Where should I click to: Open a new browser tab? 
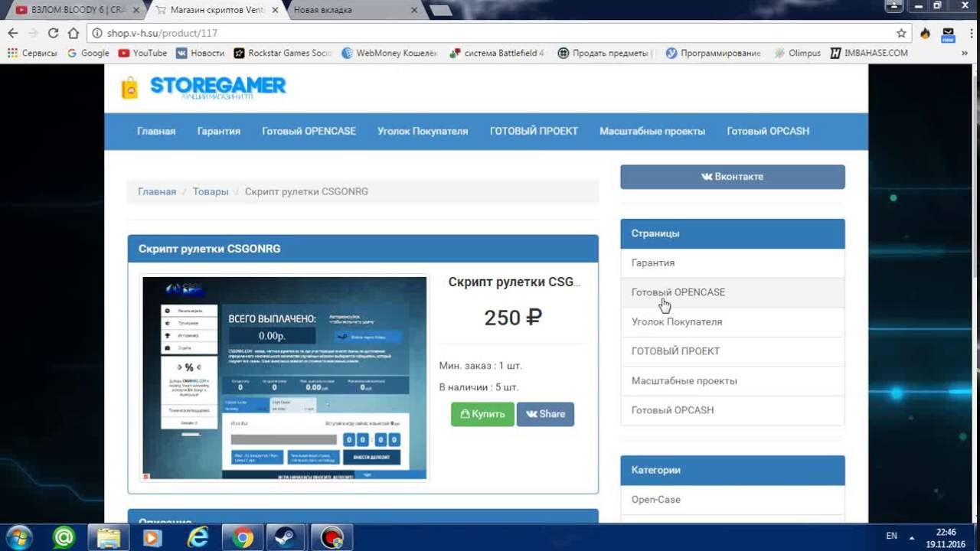pos(441,10)
